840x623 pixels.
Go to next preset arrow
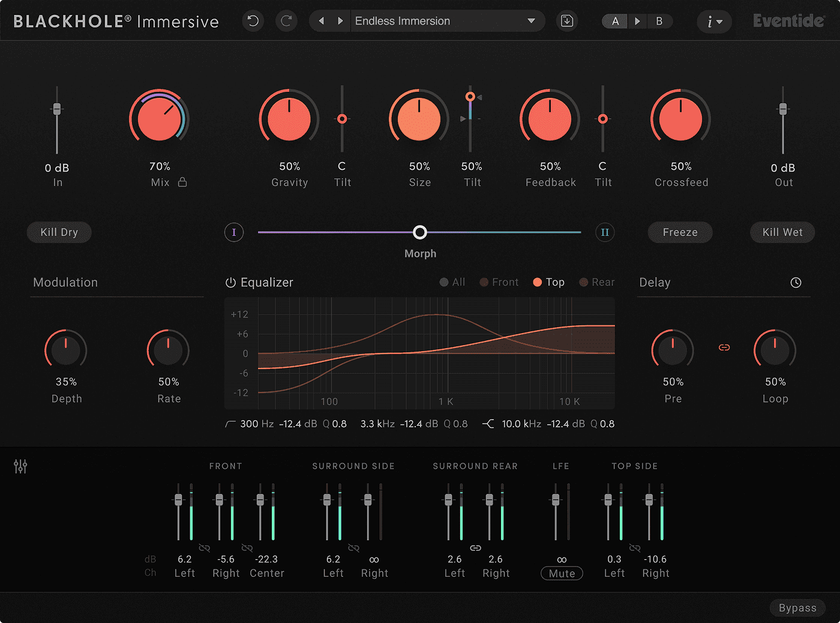click(340, 21)
